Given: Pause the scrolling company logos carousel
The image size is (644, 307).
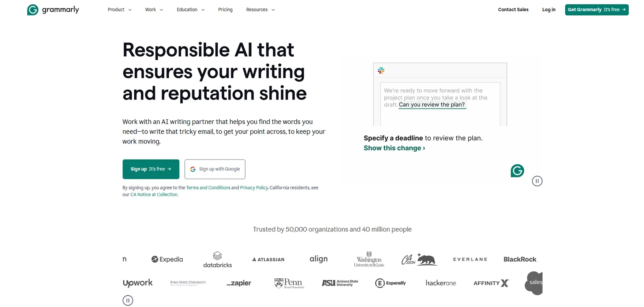Looking at the screenshot, I should coord(128,300).
